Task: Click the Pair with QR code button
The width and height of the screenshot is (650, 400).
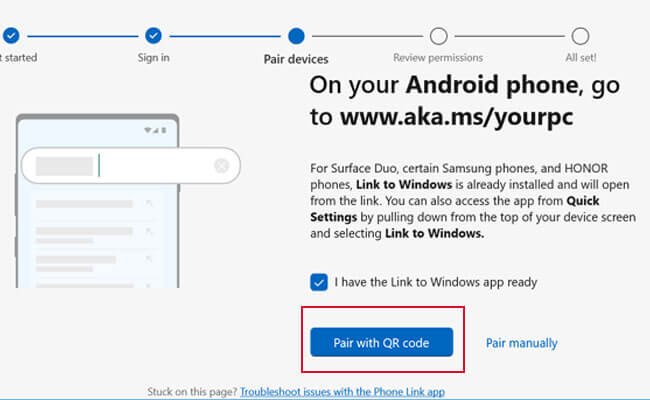Action: pos(381,342)
